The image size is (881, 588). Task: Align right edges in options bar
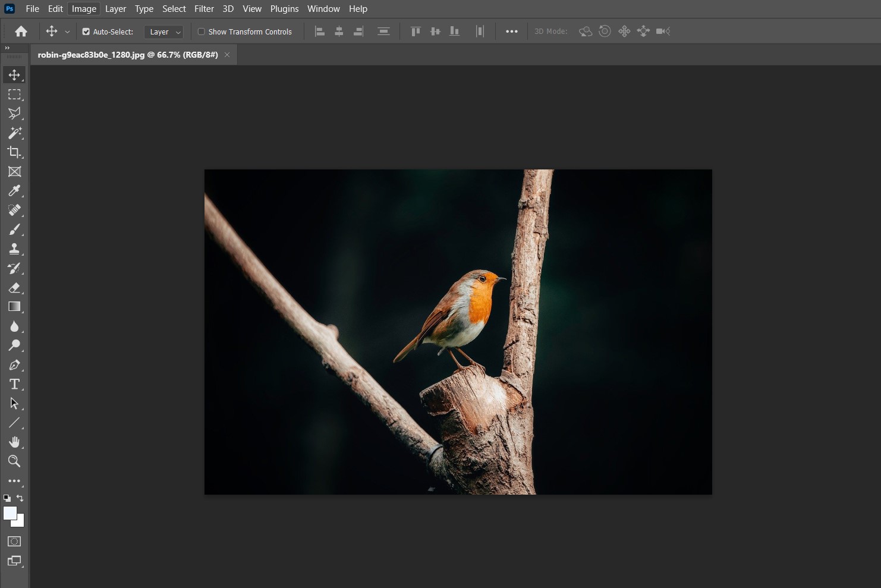point(358,32)
